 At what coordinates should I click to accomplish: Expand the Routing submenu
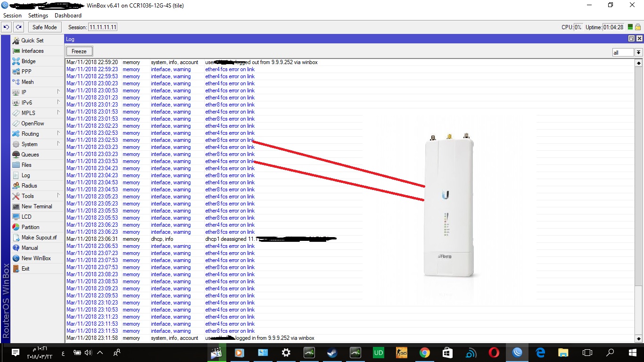(x=58, y=133)
